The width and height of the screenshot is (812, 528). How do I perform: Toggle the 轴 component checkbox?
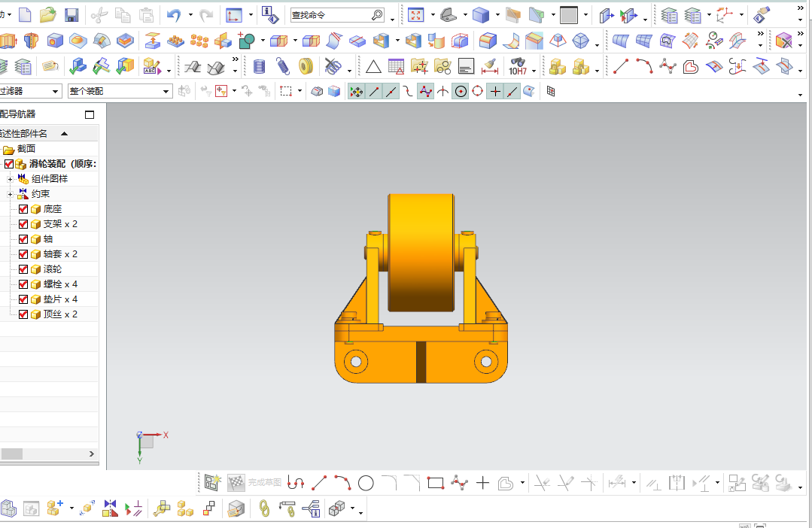coord(23,239)
